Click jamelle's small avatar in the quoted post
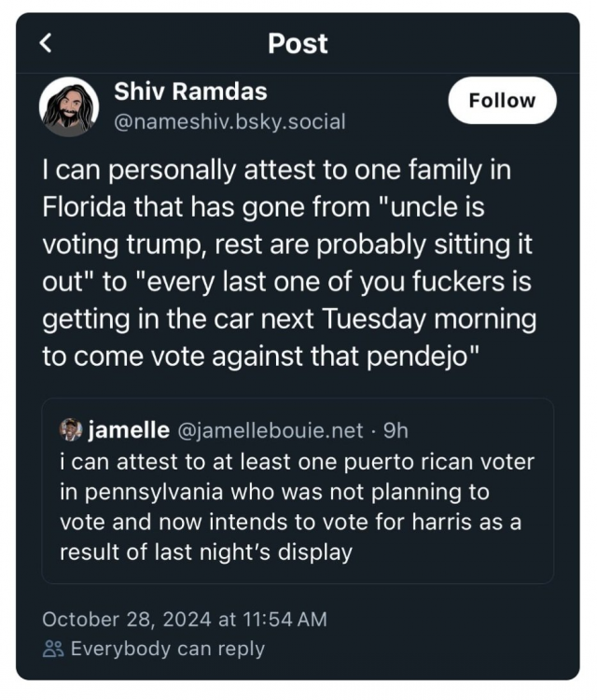Screen dimensions: 597x700 (x=71, y=429)
